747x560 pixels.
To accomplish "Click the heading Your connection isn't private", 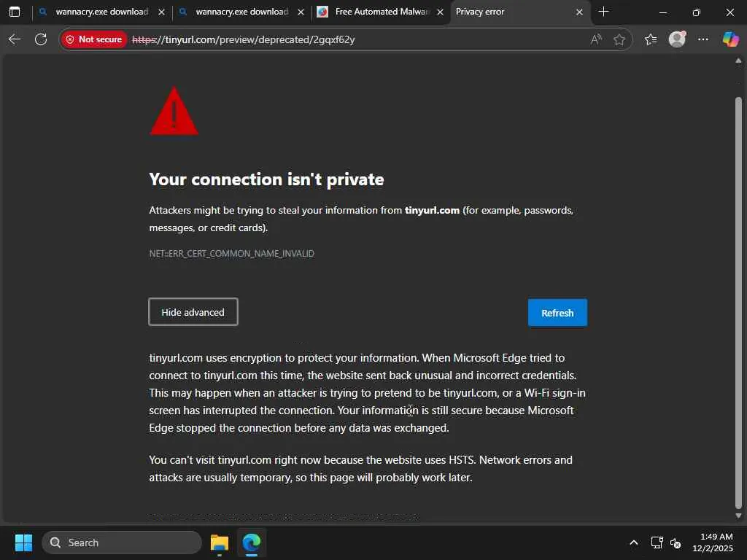I will click(x=266, y=179).
